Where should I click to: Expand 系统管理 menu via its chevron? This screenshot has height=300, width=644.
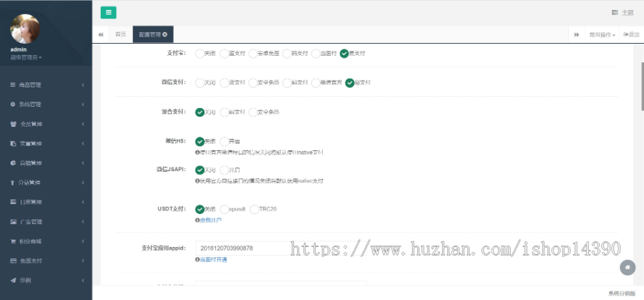[x=83, y=105]
